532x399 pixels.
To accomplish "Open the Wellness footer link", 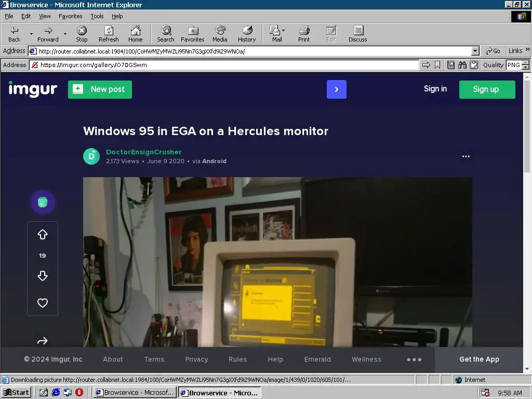I will pos(366,360).
